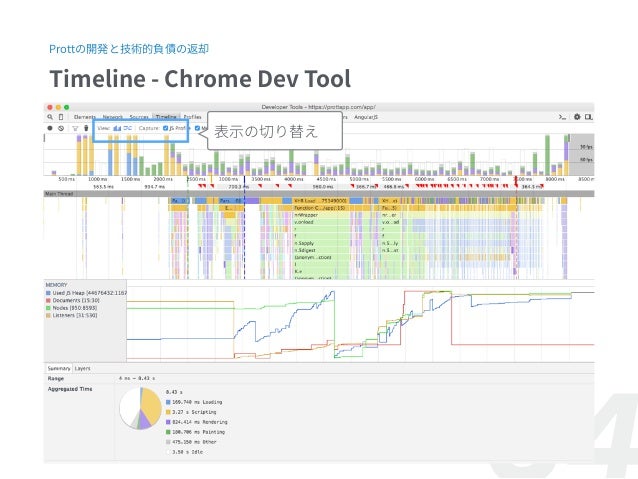This screenshot has height=479, width=638.
Task: Open the Elements tab
Action: [85, 117]
